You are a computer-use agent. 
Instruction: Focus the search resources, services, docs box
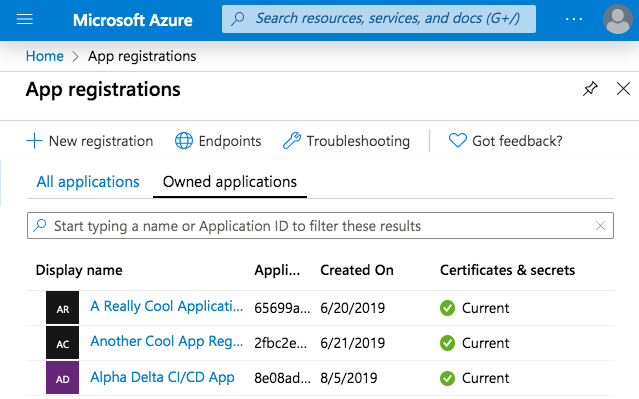pyautogui.click(x=379, y=19)
